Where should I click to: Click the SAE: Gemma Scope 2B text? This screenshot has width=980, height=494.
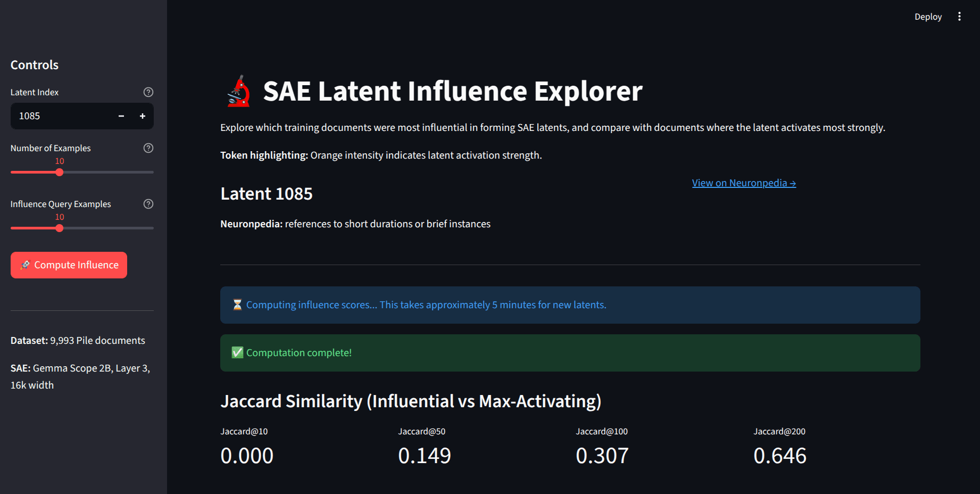click(80, 376)
